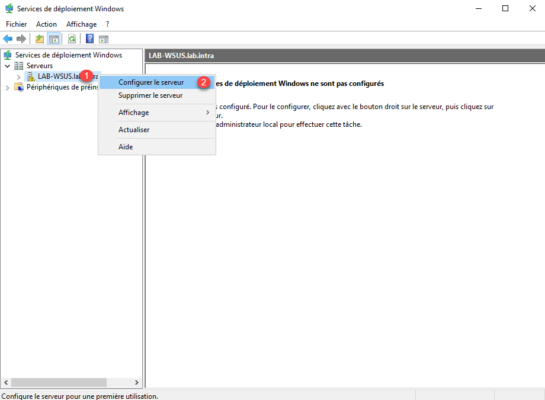This screenshot has height=400, width=545.
Task: Open the ? help menu
Action: (x=107, y=24)
